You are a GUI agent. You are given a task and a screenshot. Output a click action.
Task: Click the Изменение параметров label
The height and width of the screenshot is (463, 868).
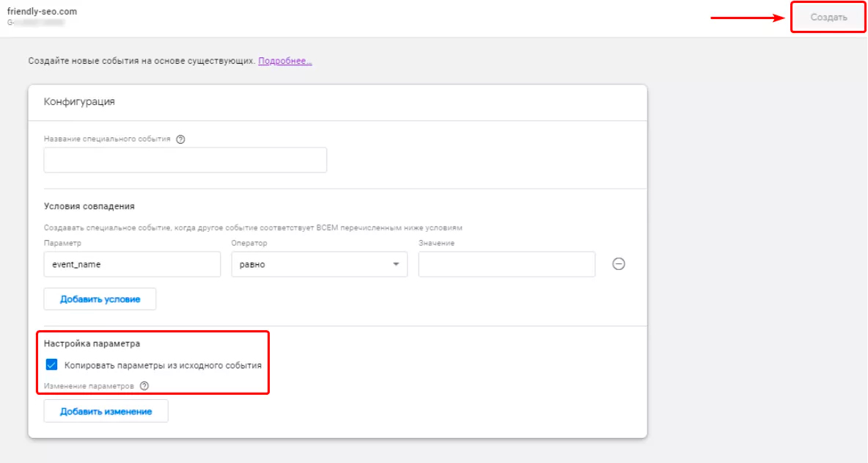click(89, 386)
